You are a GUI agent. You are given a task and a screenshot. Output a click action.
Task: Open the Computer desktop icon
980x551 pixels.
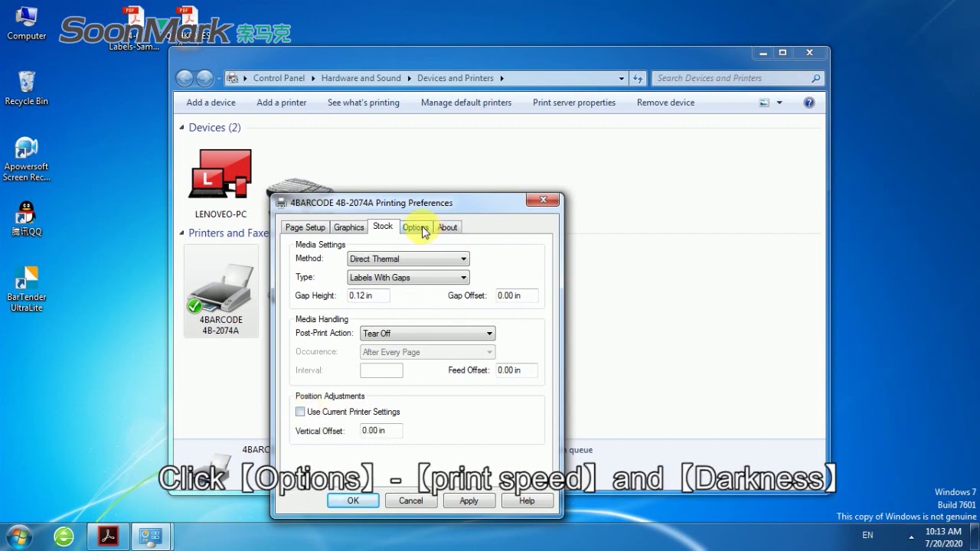(x=26, y=23)
